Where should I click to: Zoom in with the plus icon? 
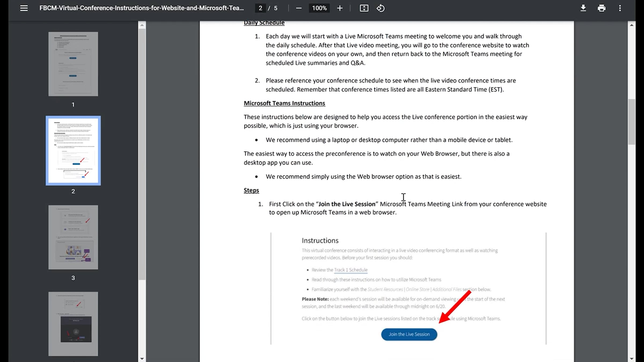tap(340, 8)
